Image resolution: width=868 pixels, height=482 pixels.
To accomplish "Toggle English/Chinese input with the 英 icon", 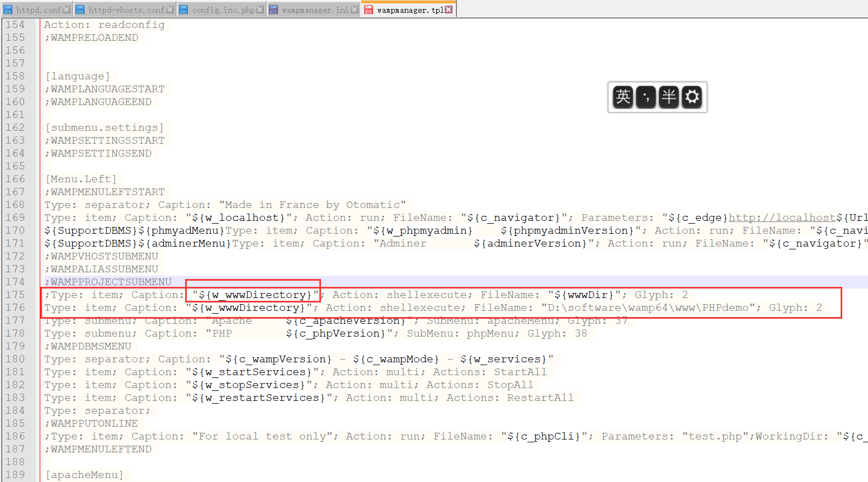I will [x=624, y=97].
